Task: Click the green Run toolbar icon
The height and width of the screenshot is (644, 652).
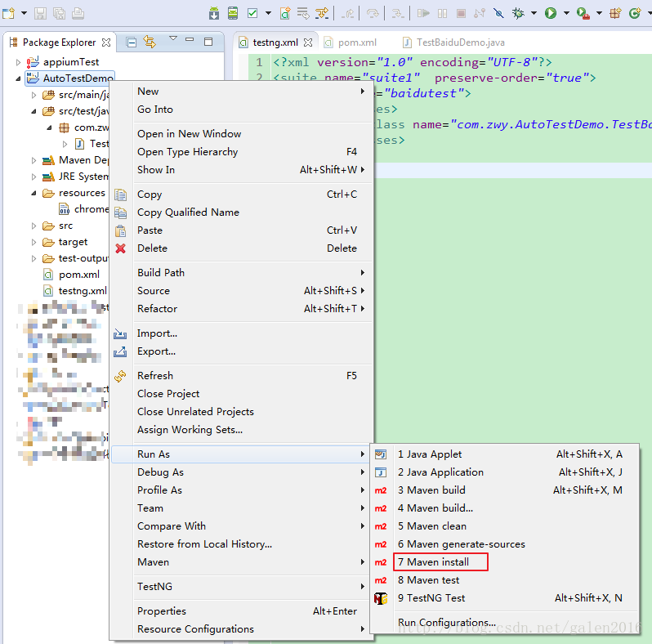Action: pyautogui.click(x=551, y=13)
